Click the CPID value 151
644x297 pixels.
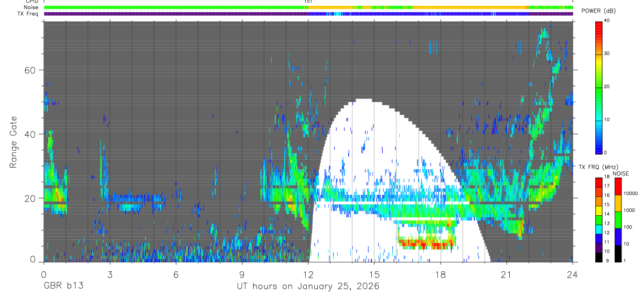pyautogui.click(x=308, y=2)
